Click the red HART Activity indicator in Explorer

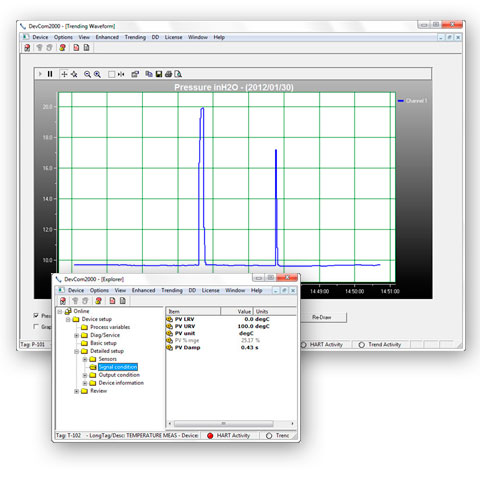pyautogui.click(x=210, y=436)
